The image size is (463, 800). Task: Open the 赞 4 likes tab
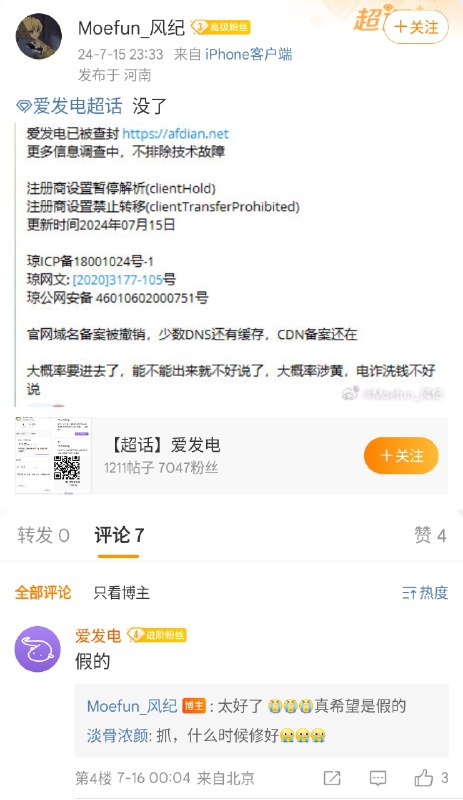(430, 535)
